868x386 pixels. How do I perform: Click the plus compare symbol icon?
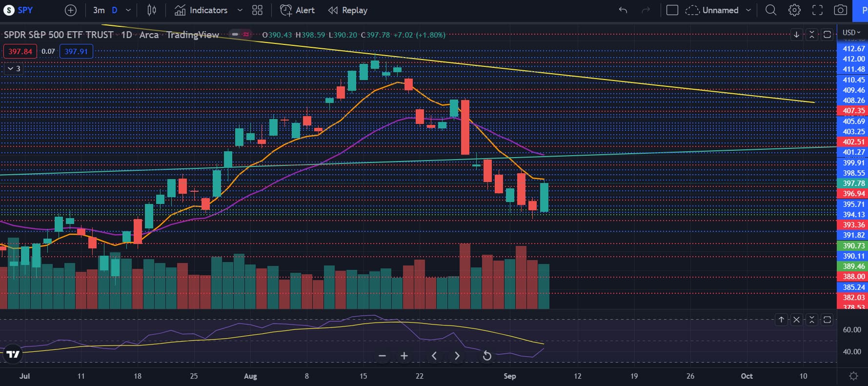[71, 10]
